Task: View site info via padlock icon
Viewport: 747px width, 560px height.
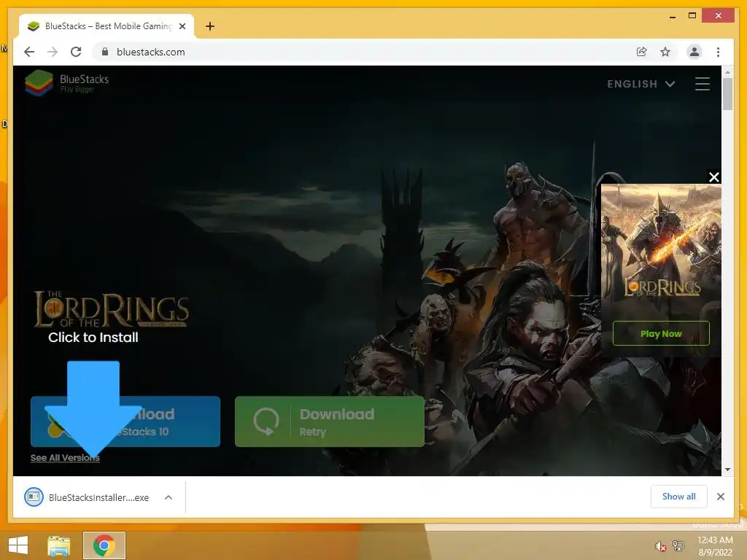Action: (x=105, y=52)
